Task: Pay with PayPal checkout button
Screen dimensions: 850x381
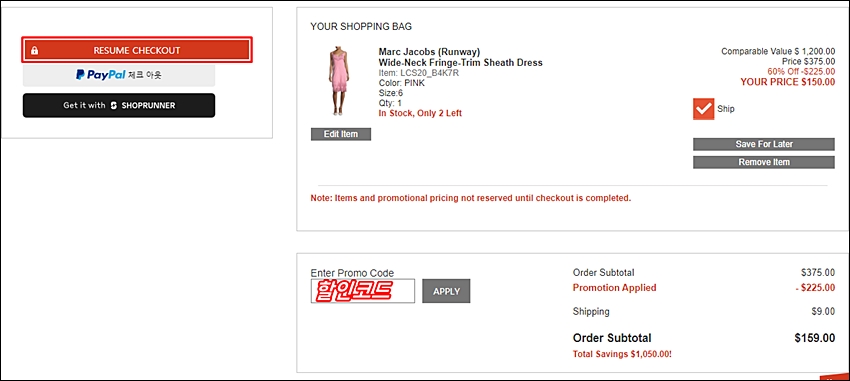Action: pos(119,75)
